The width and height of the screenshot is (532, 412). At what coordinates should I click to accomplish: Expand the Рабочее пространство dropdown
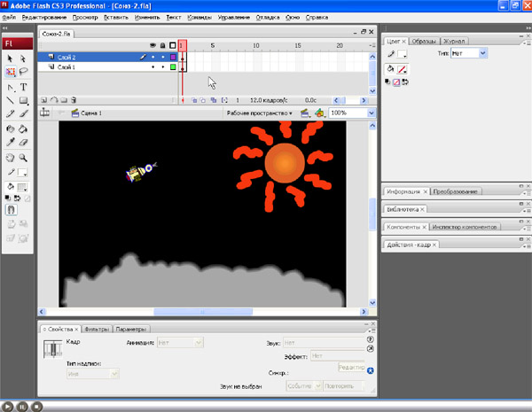tap(259, 113)
